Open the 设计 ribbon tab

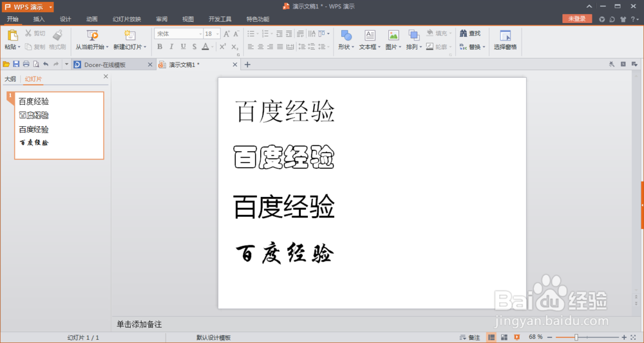(x=65, y=19)
